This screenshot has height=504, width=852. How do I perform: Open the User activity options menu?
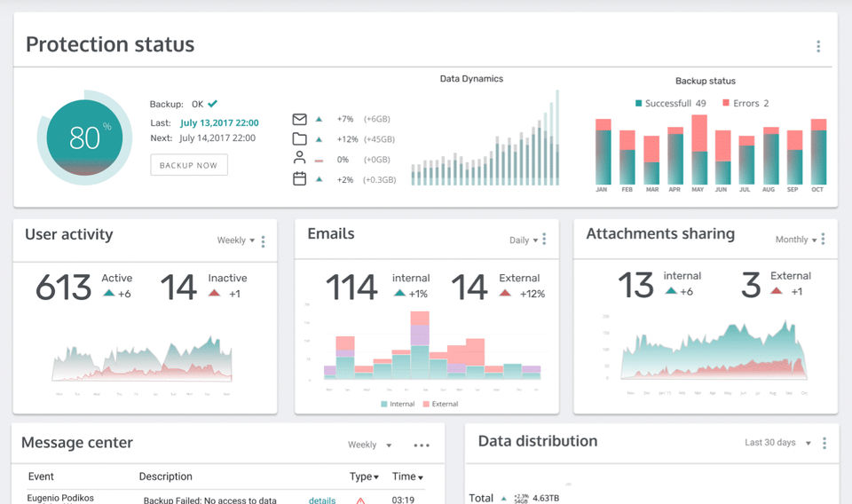[263, 241]
